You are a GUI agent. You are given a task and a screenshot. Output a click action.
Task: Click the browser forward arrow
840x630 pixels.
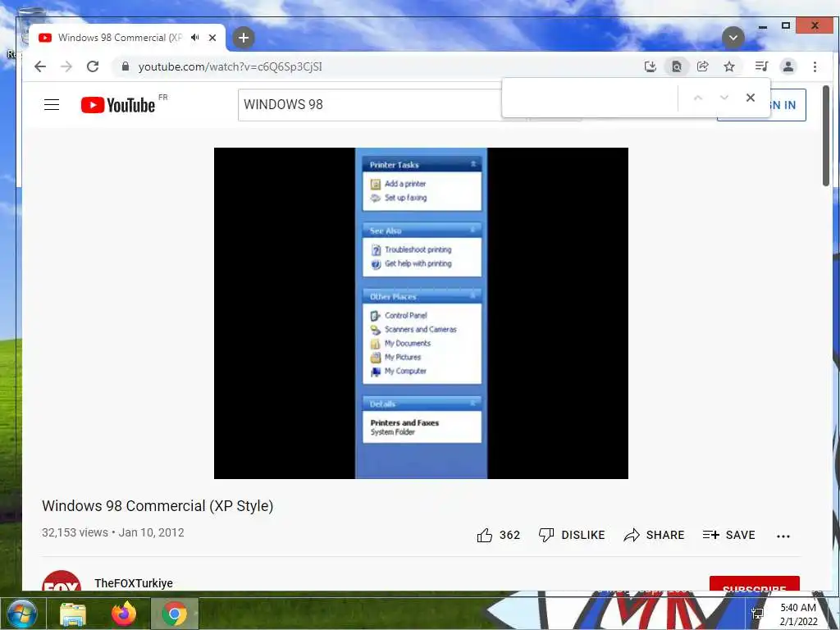(66, 66)
